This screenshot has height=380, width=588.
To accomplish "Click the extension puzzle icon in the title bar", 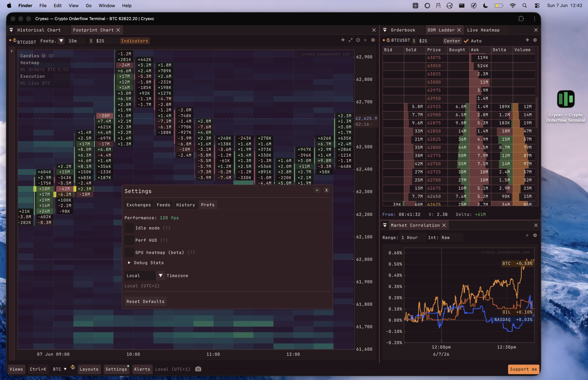I will [521, 19].
